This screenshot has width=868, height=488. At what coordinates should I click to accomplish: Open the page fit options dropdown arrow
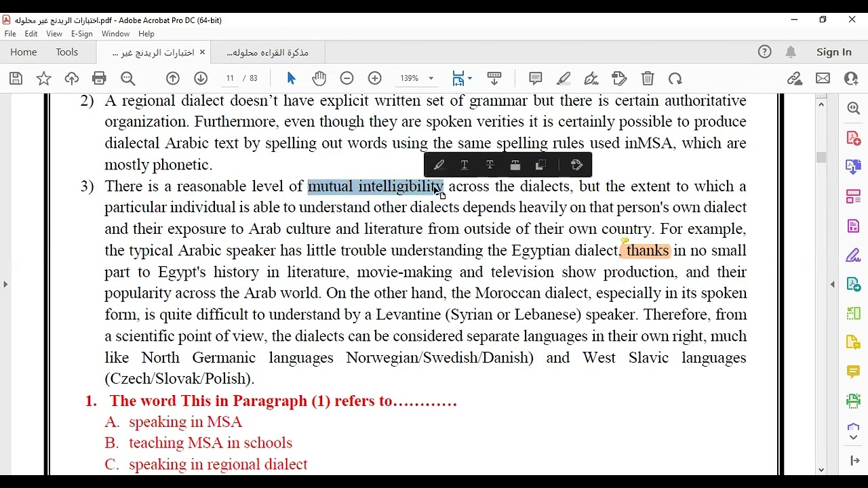point(470,79)
